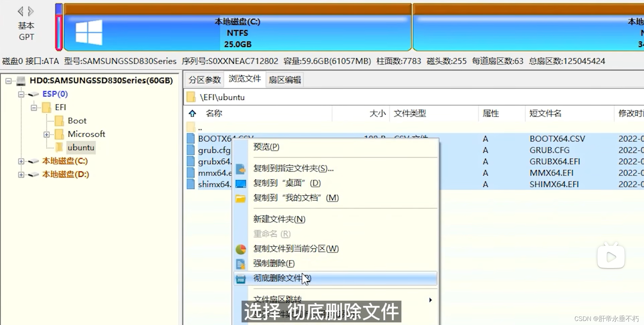Sort by 名称 column header
This screenshot has width=644, height=325.
click(214, 113)
